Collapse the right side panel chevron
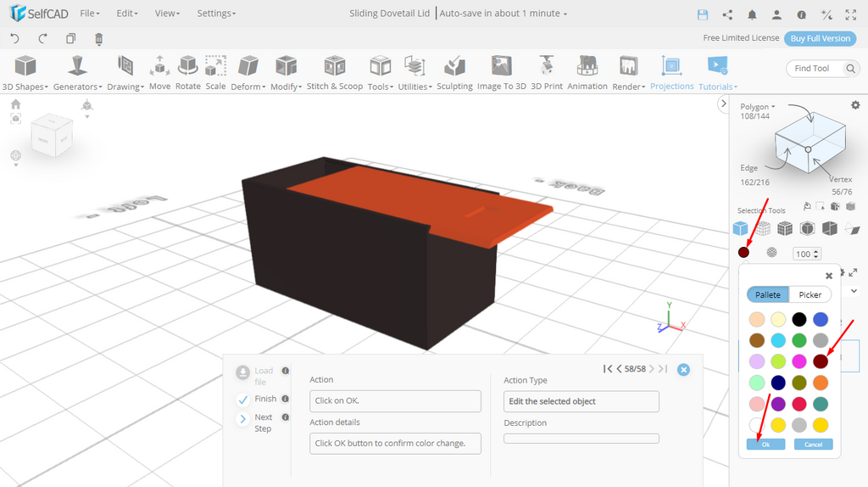 [x=723, y=104]
